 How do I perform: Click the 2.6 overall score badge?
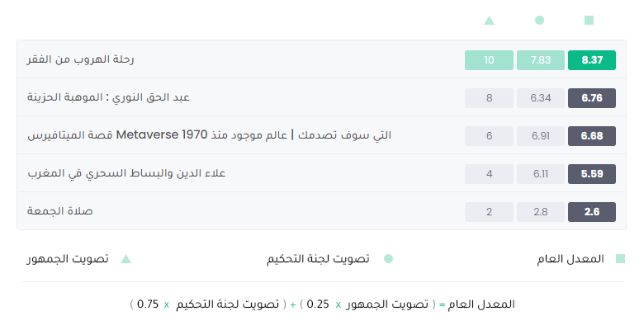pos(592,212)
